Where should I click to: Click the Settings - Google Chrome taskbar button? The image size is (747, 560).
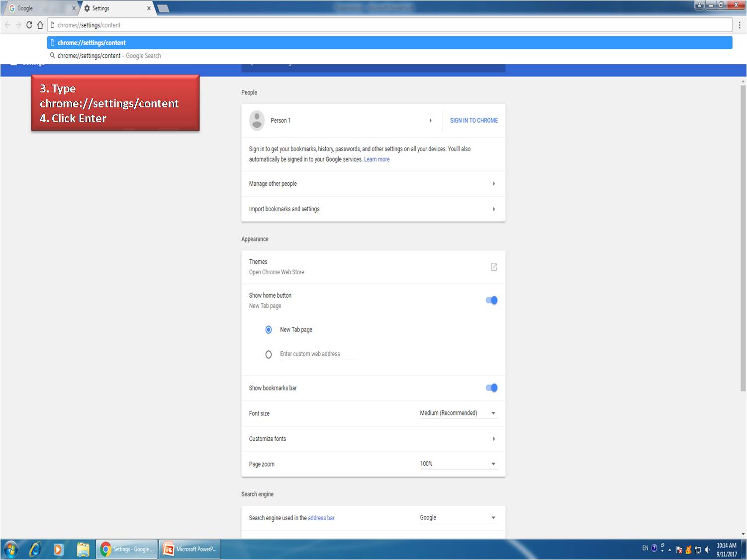(x=127, y=549)
